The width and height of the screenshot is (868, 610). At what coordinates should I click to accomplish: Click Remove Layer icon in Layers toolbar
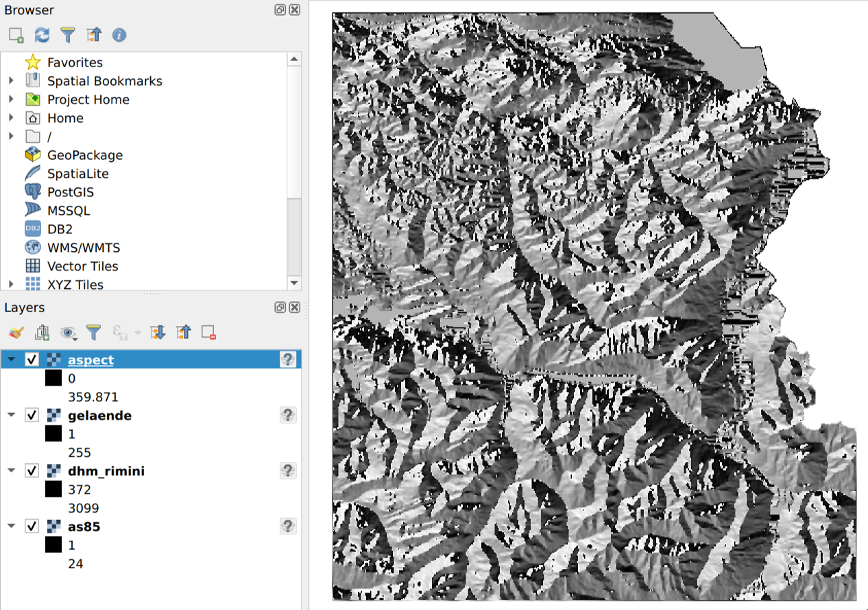click(x=209, y=333)
